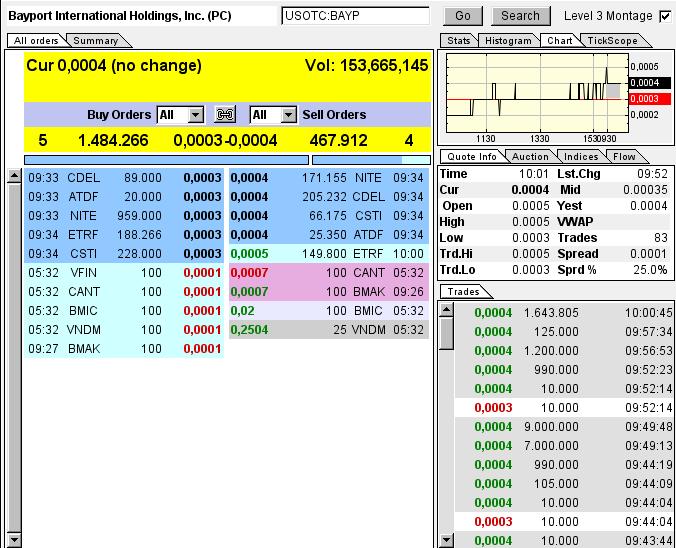Click the 0,0003 trade at 09:52:14

(564, 407)
